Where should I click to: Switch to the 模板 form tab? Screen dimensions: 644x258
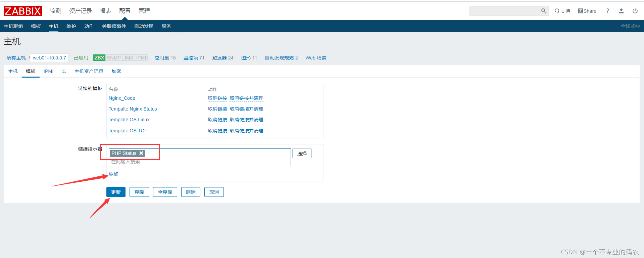coord(31,71)
